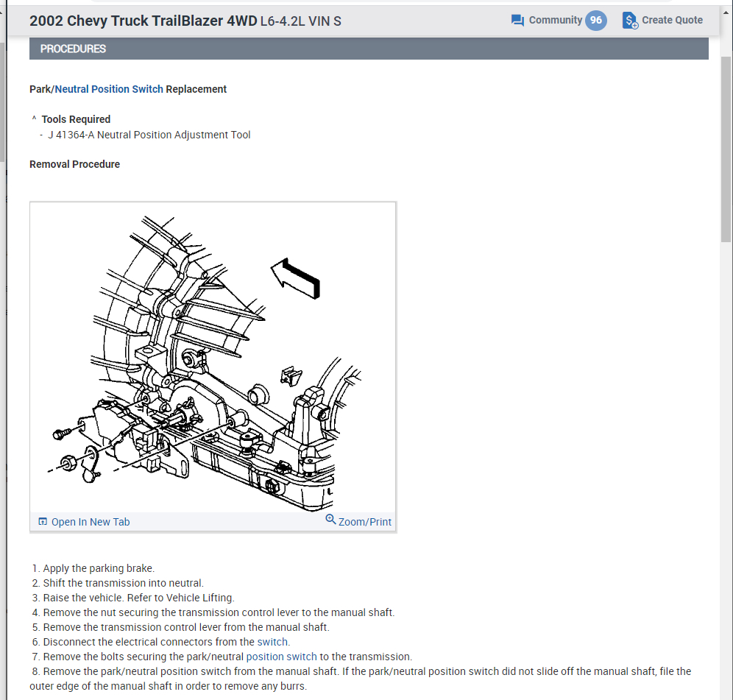Click the right vertical scrollbar thumb
The height and width of the screenshot is (700, 733).
click(726, 149)
